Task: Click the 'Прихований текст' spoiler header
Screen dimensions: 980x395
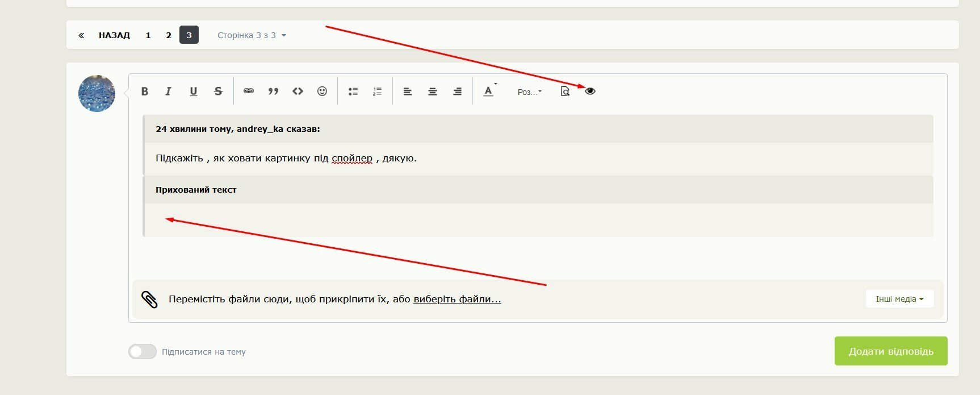Action: click(539, 190)
